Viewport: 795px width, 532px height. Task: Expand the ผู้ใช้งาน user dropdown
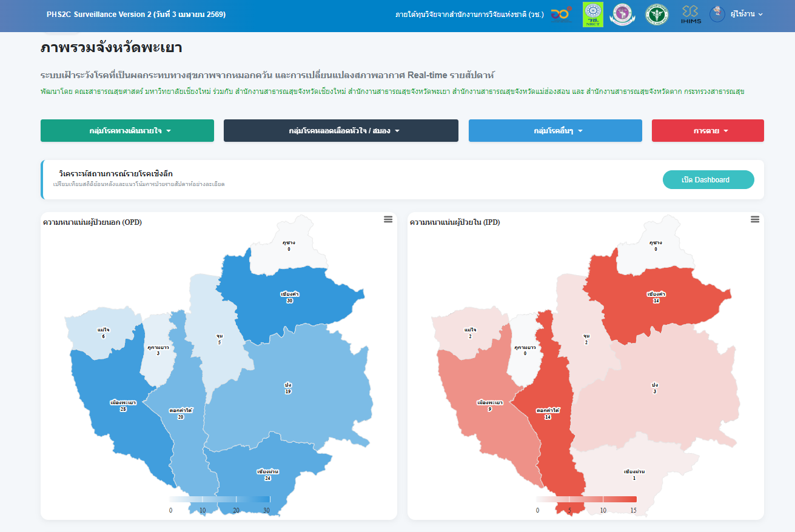click(x=746, y=14)
